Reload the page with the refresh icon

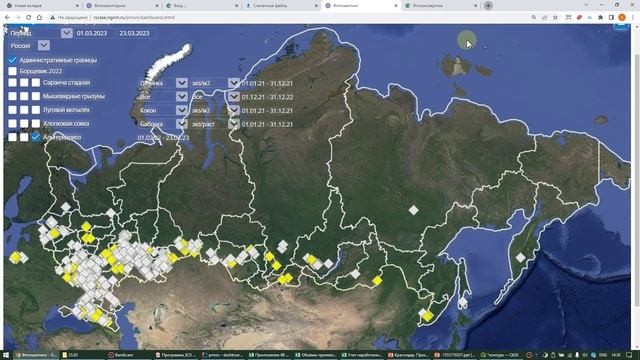click(x=29, y=18)
